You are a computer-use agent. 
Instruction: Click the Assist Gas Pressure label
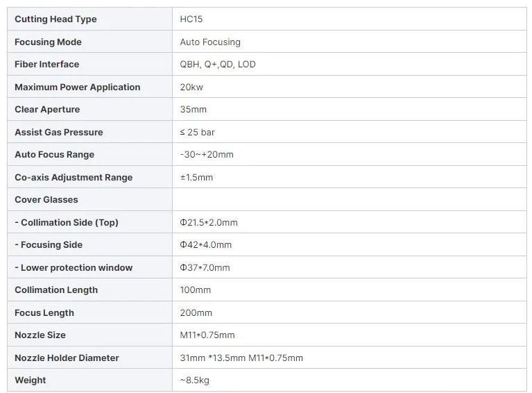pyautogui.click(x=59, y=132)
